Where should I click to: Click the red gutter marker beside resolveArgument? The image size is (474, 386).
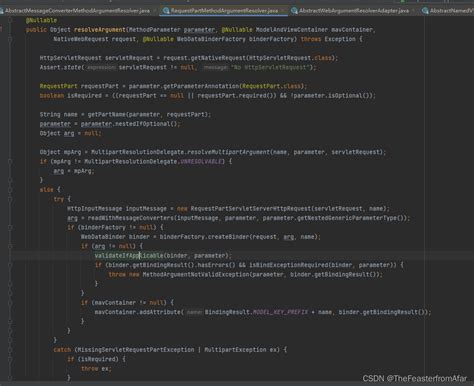point(1,29)
